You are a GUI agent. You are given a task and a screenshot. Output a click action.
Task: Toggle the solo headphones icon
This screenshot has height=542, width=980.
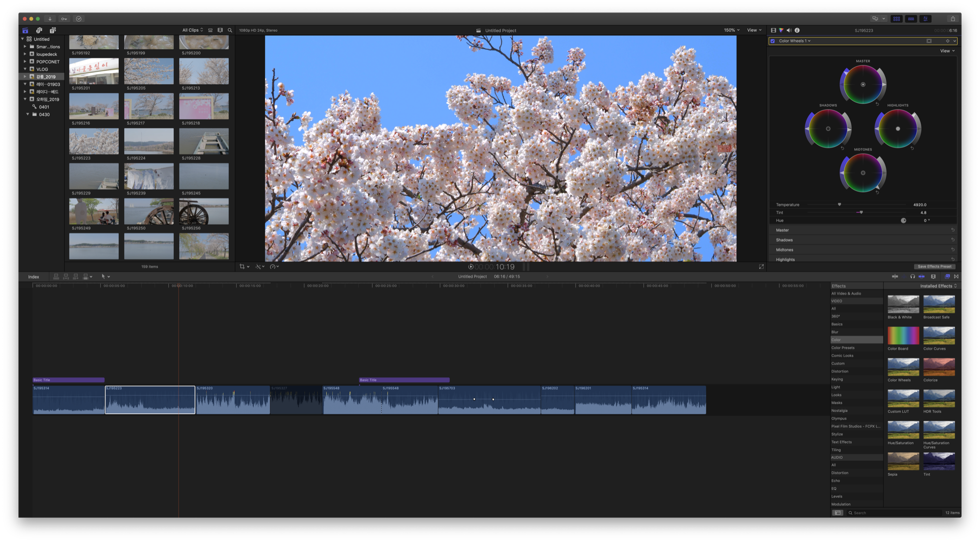coord(912,276)
